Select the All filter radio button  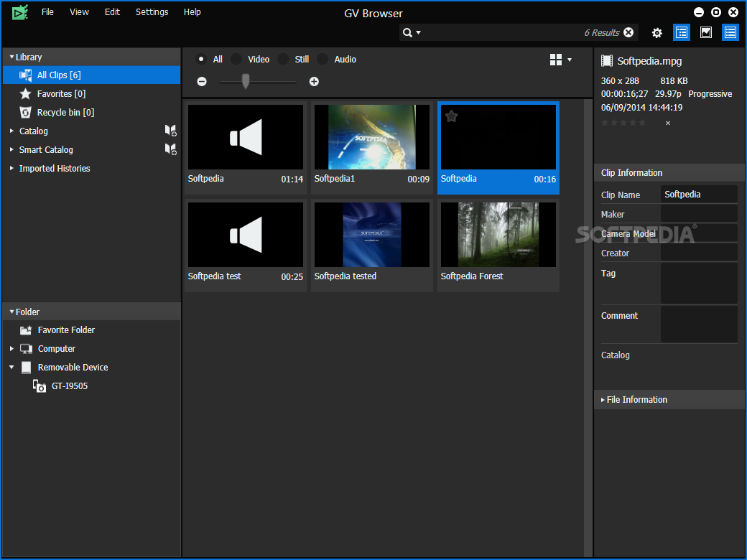click(x=201, y=59)
